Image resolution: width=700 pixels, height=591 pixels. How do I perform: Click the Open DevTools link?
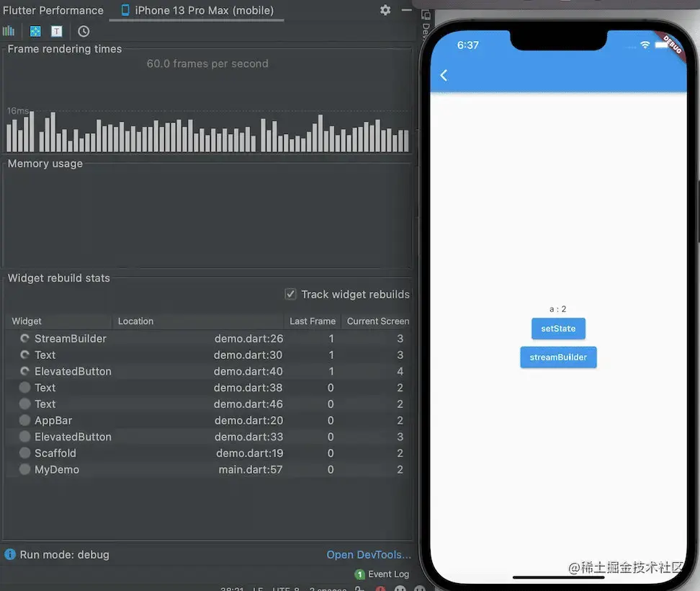click(369, 554)
